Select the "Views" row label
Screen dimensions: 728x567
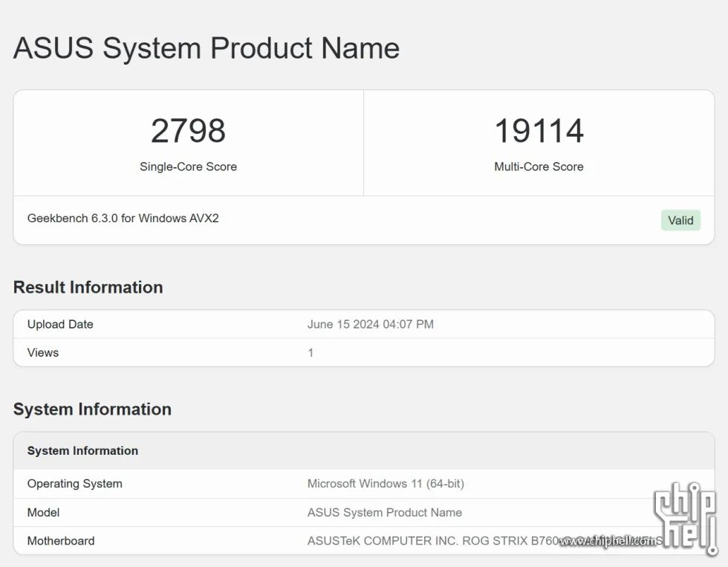(43, 352)
